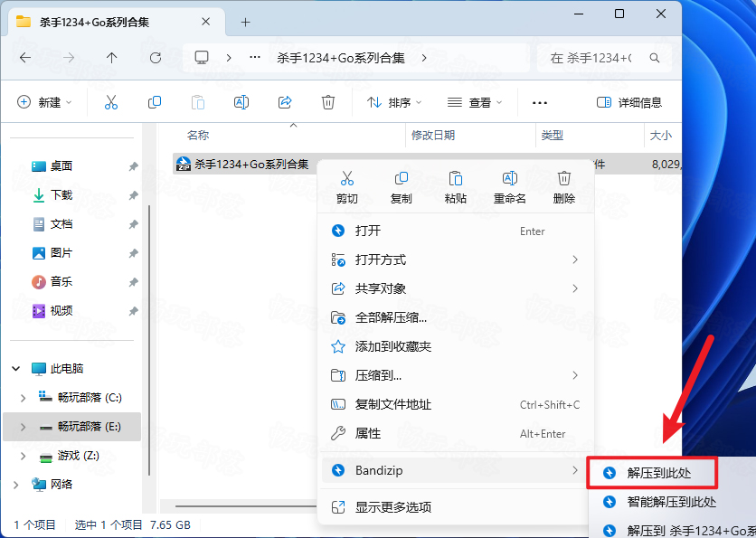Choose 全部解压缩... from the context menu
756x538 pixels.
coord(455,317)
